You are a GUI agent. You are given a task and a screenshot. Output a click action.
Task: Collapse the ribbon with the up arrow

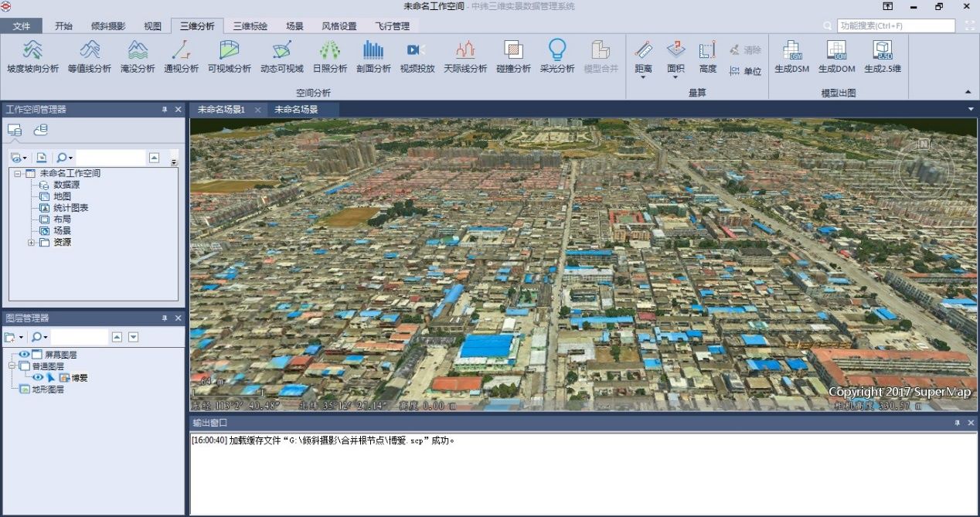point(968,92)
